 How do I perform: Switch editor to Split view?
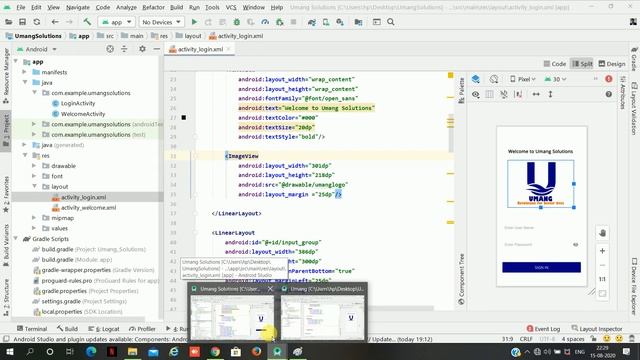point(582,64)
